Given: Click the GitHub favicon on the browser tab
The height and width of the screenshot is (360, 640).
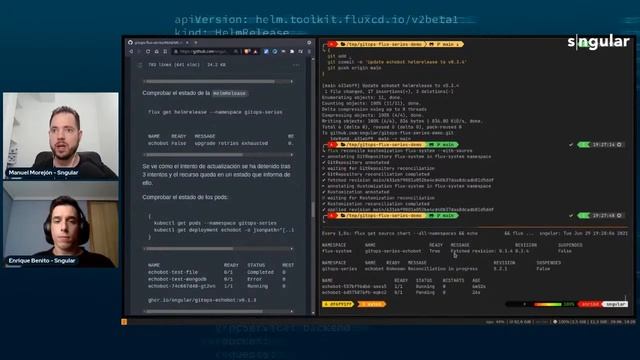Looking at the screenshot, I should [x=130, y=42].
